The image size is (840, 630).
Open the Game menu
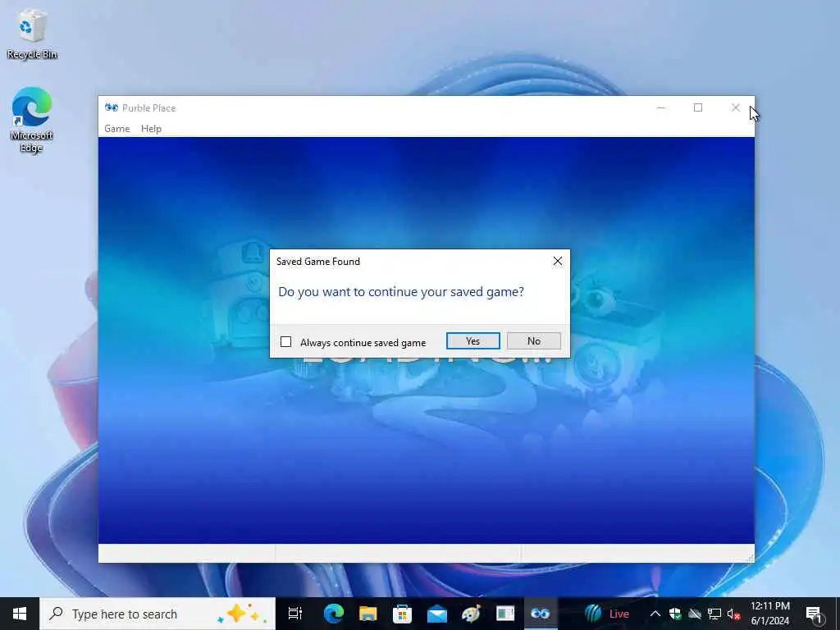[116, 129]
